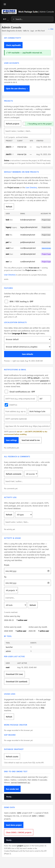Image resolution: width=55 pixels, height=868 pixels.
Task: Enable the Email notifications checkbox
Action: (6, 392)
